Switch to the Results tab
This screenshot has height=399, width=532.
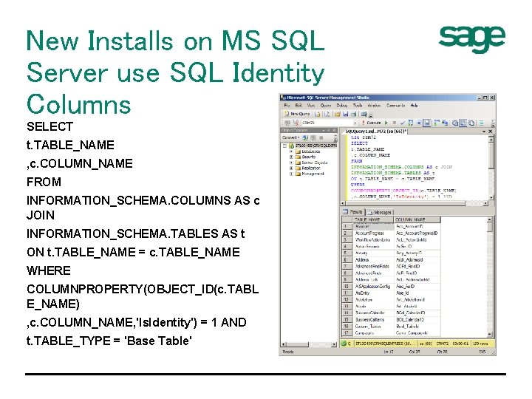pos(353,212)
